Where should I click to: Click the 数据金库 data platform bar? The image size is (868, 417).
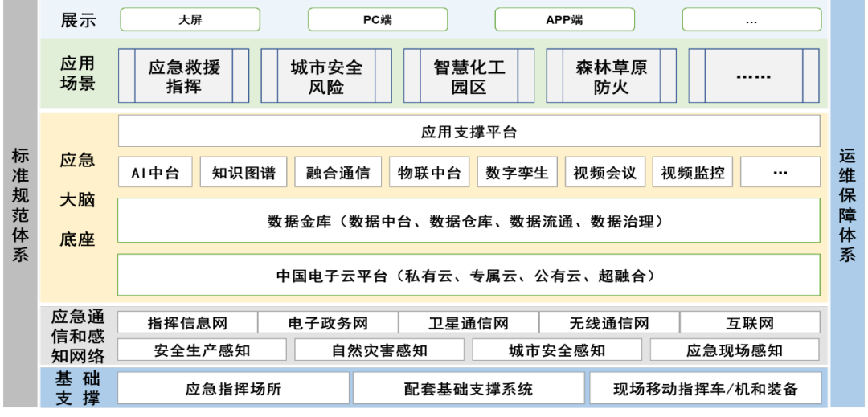[469, 221]
